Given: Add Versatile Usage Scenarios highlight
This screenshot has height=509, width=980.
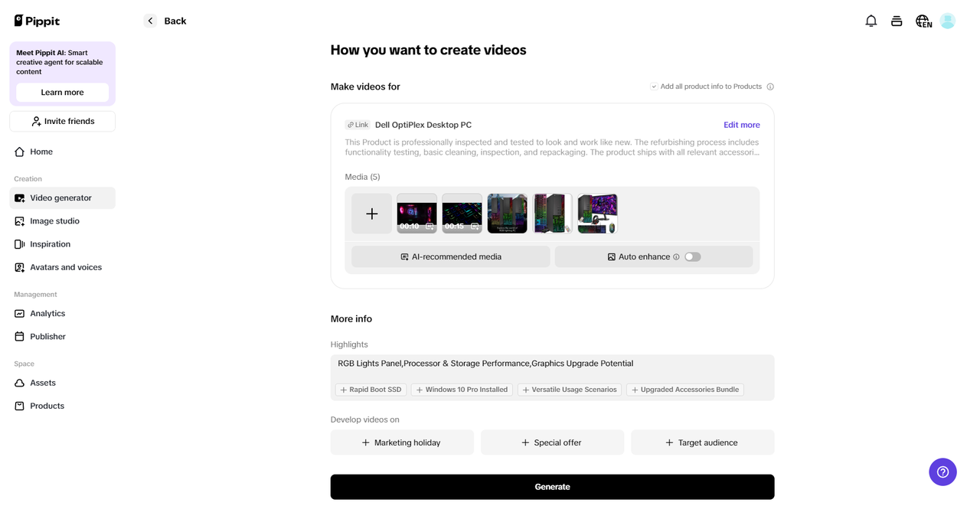Looking at the screenshot, I should coord(570,390).
